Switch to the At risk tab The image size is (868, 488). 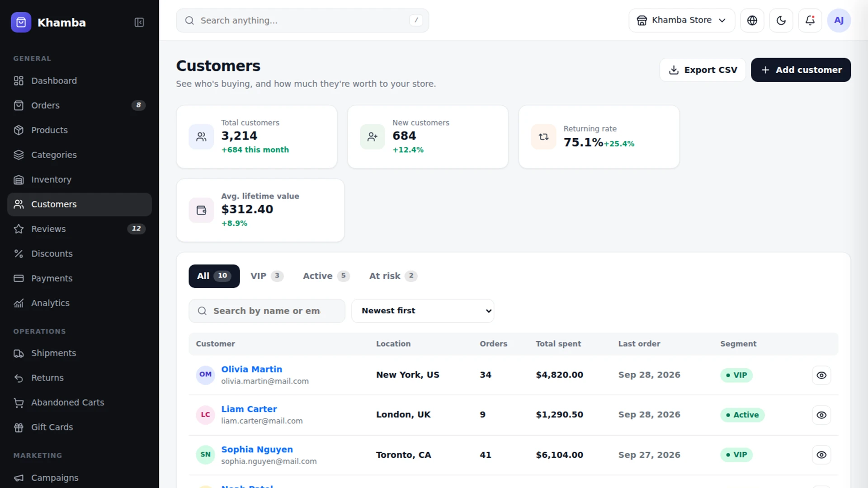[393, 276]
